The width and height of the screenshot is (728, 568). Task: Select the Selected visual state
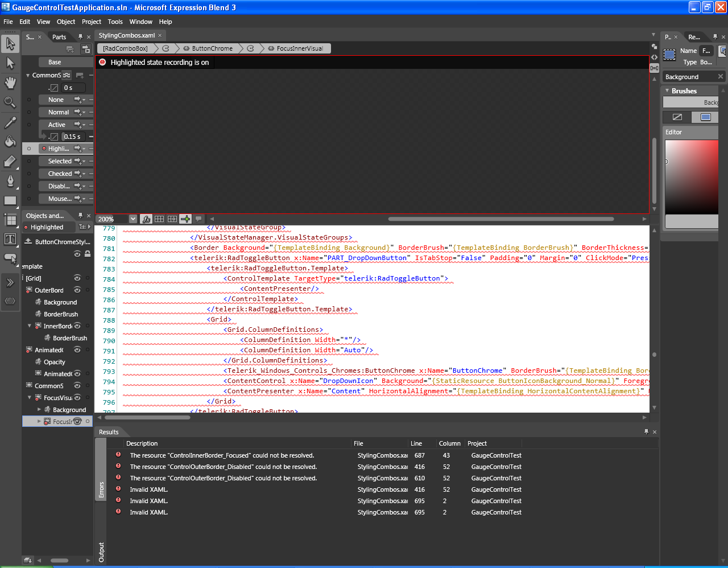tap(60, 161)
